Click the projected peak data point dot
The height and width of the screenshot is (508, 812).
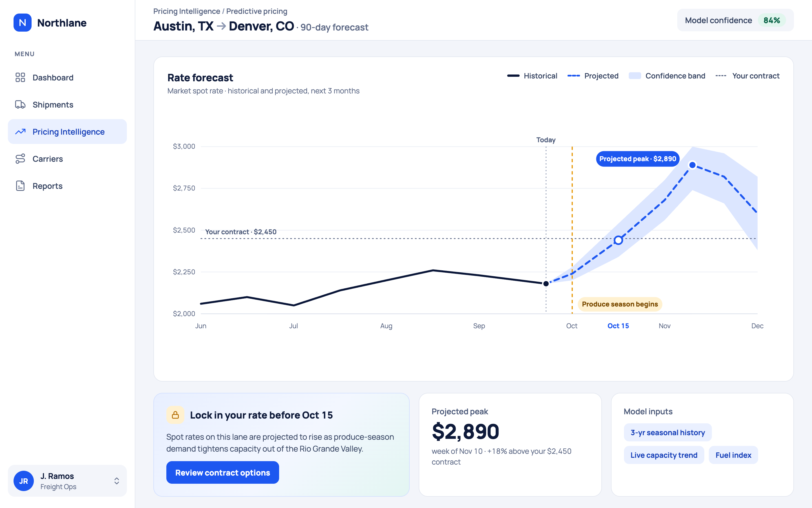(692, 165)
